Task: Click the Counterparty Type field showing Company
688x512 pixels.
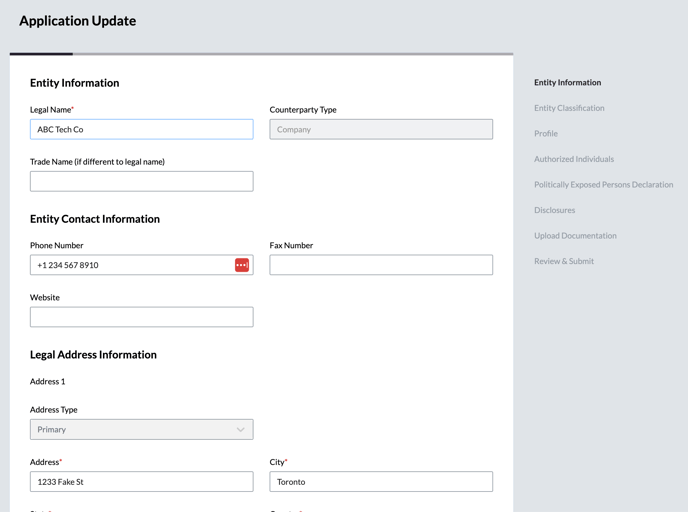Action: (381, 129)
